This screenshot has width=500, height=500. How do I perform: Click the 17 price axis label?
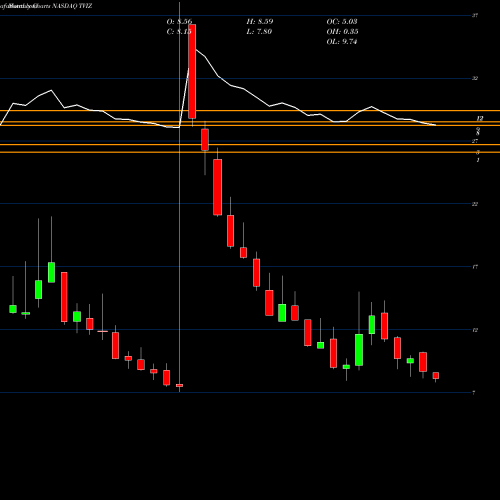475,267
